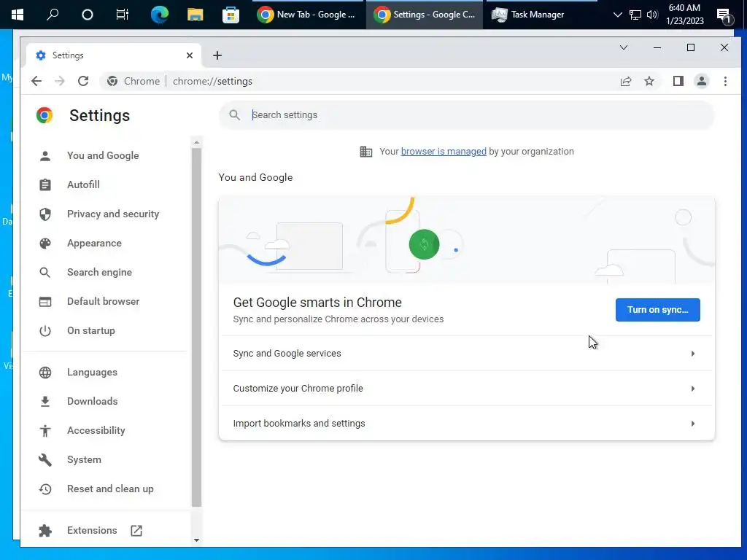Screen dimensions: 747x560
Task: Launch Microsoft Edge from taskbar
Action: [159, 15]
